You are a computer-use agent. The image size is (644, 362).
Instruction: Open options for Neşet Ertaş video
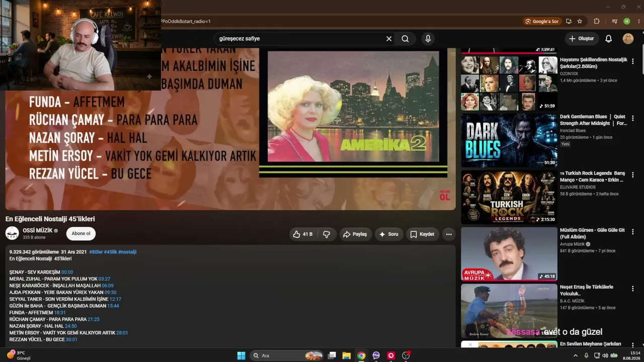(633, 289)
